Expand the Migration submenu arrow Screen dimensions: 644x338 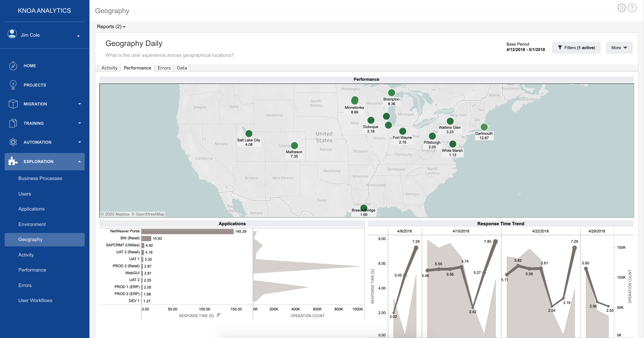coord(79,104)
